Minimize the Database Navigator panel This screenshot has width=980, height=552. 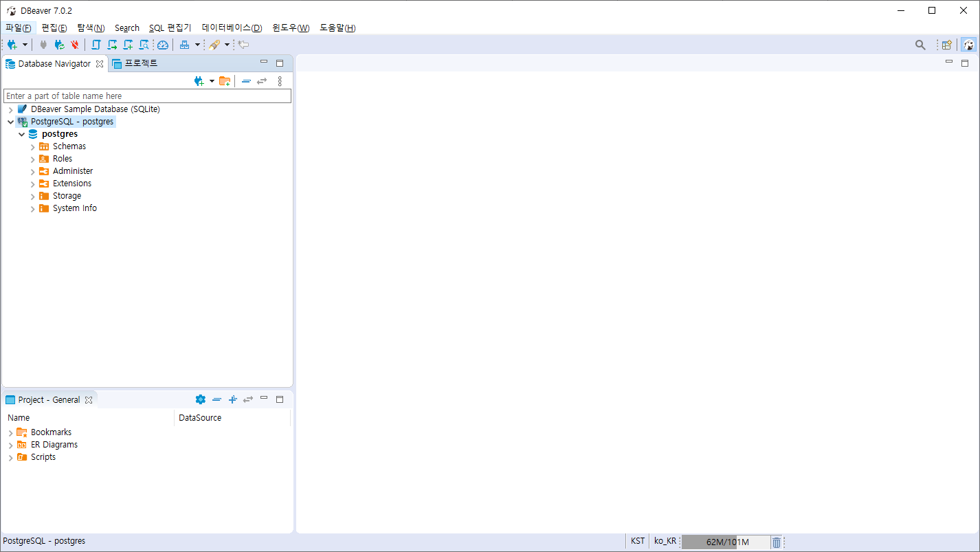pos(264,63)
